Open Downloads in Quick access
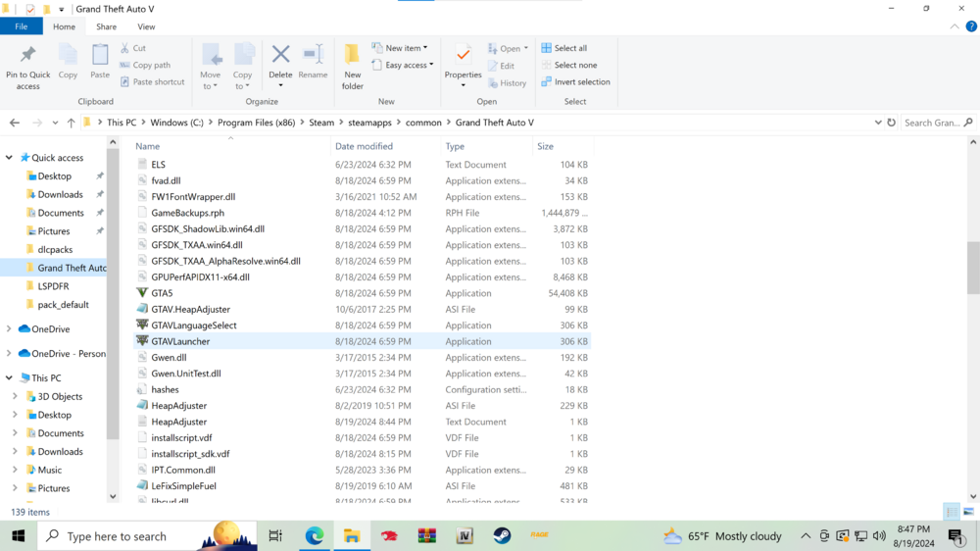This screenshot has width=980, height=551. pos(60,194)
